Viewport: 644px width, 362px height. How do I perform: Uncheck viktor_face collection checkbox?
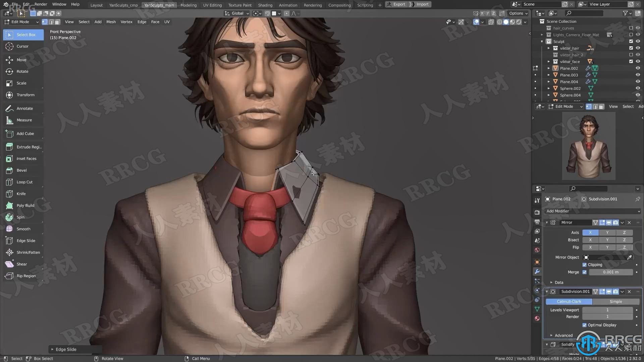click(x=631, y=61)
